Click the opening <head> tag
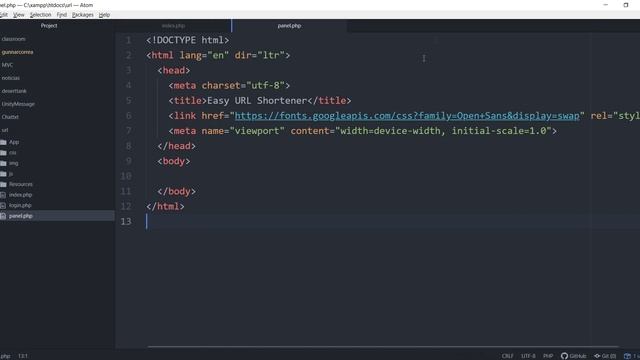Viewport: 640px width, 360px height. (x=174, y=71)
